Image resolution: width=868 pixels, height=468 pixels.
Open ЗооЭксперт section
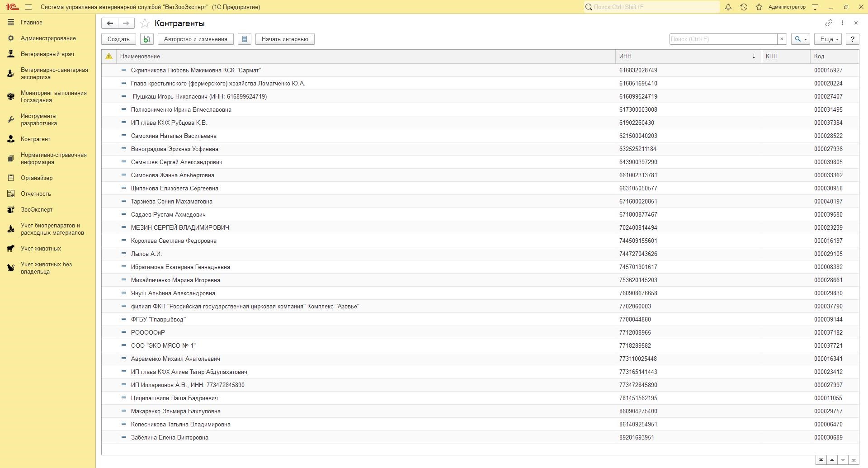[48, 210]
